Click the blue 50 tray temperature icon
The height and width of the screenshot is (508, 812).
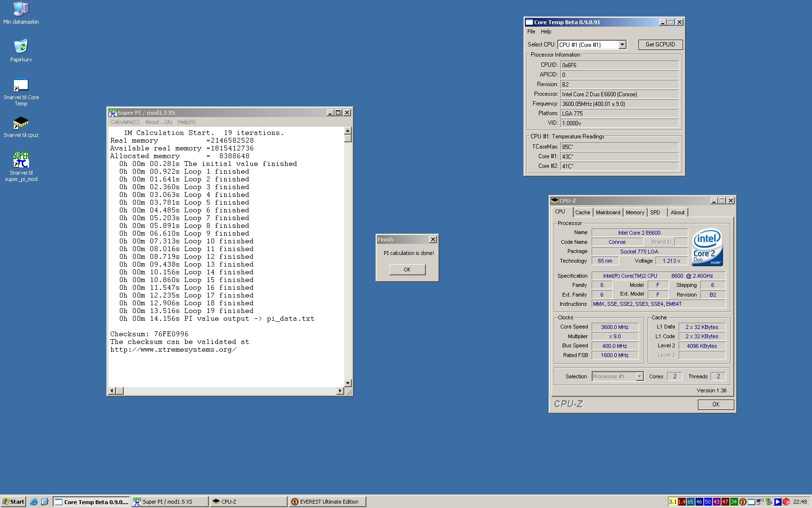click(x=708, y=502)
